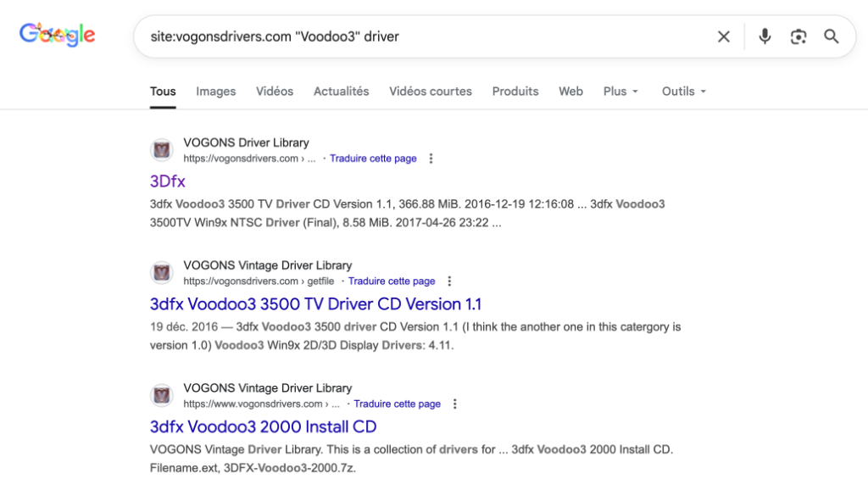
Task: Open 3dfx Voodoo3 3500 TV Driver CD link
Action: pos(315,304)
